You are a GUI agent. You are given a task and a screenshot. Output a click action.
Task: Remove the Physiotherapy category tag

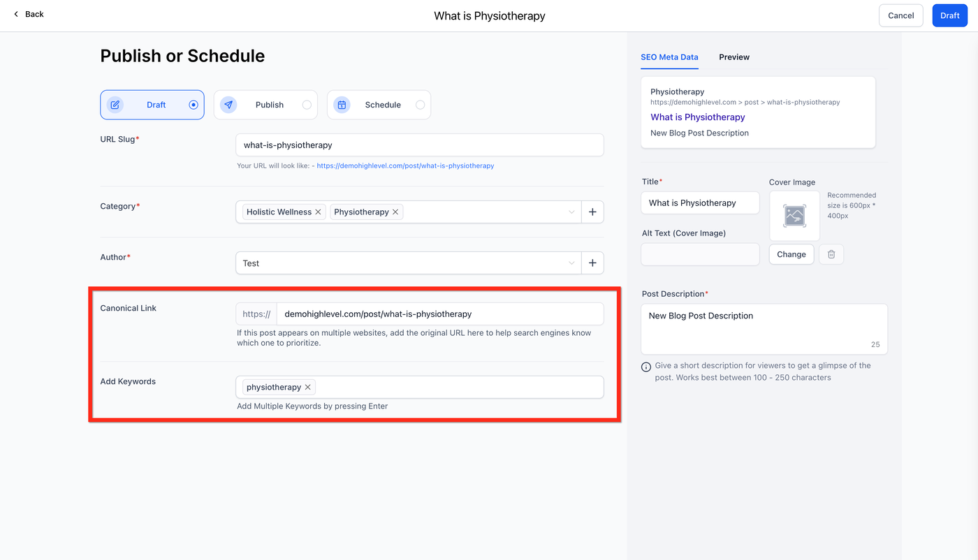coord(395,212)
